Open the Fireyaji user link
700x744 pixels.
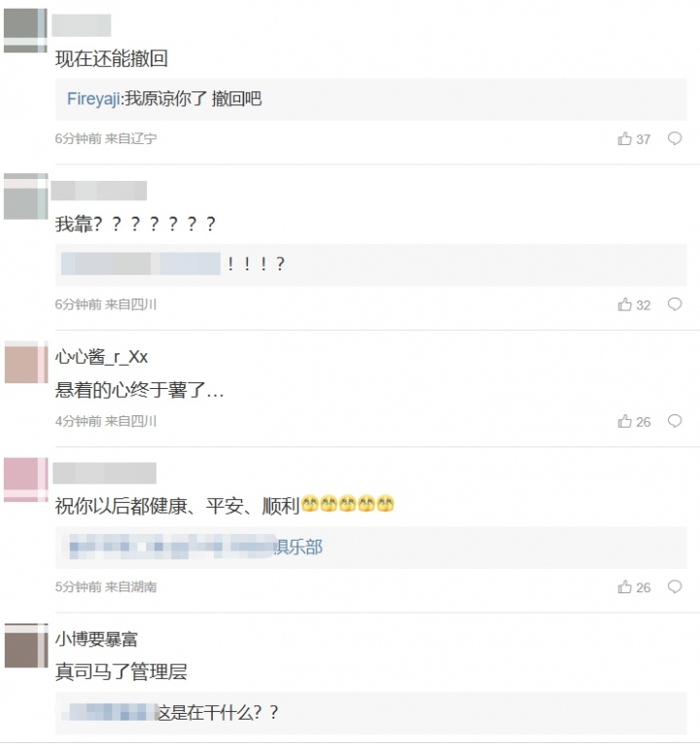pos(93,98)
